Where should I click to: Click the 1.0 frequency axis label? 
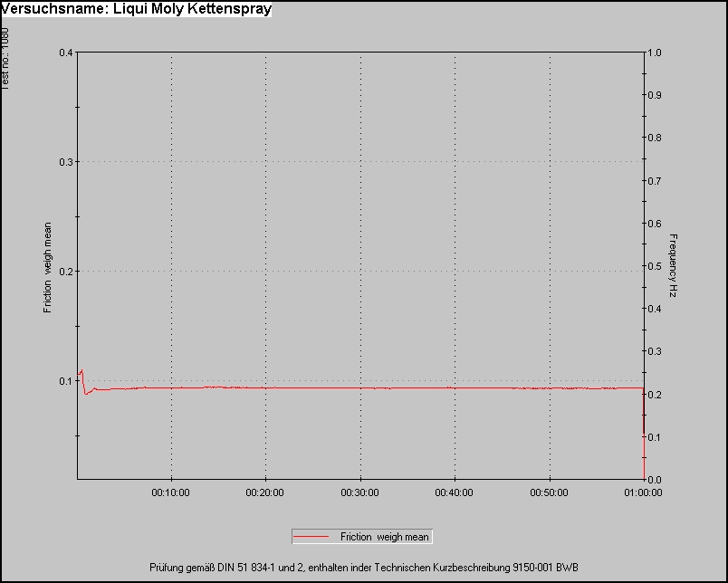(655, 53)
